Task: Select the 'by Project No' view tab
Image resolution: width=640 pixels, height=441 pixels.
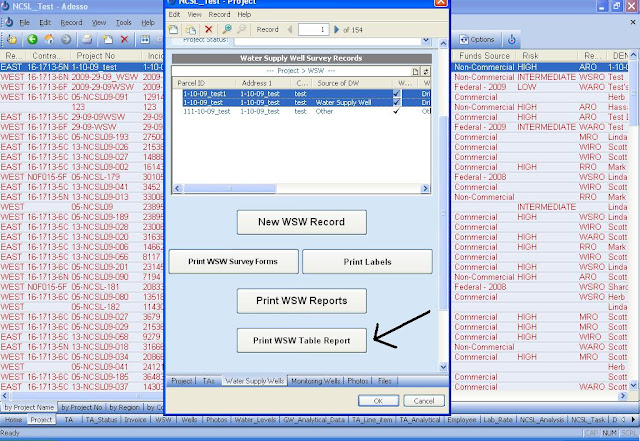Action: pos(82,407)
